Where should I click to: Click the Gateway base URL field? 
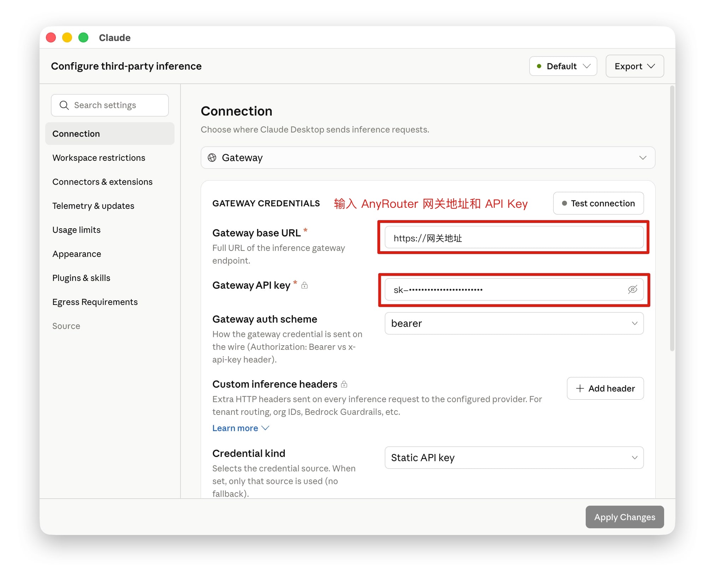pyautogui.click(x=514, y=238)
